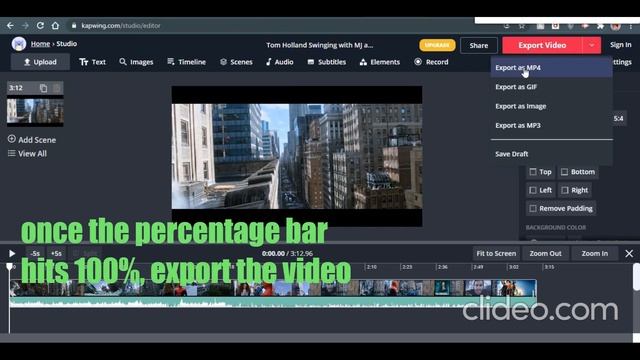Viewport: 640px width, 360px height.
Task: Select the Text tool
Action: pyautogui.click(x=93, y=62)
